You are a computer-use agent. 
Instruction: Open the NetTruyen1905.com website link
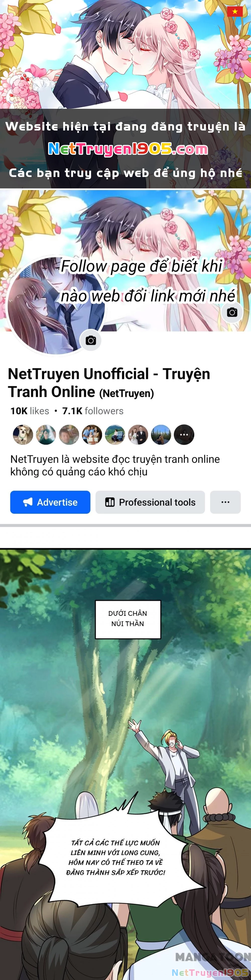[128, 149]
